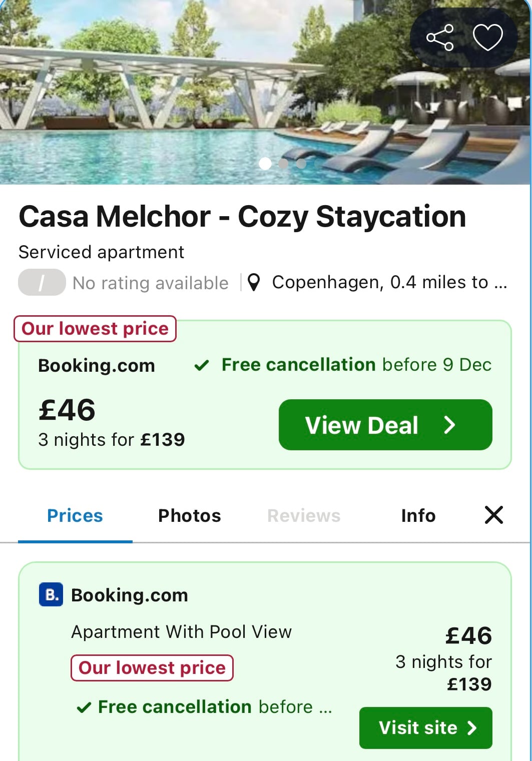Switch to the Photos tab
532x761 pixels.
coord(189,515)
